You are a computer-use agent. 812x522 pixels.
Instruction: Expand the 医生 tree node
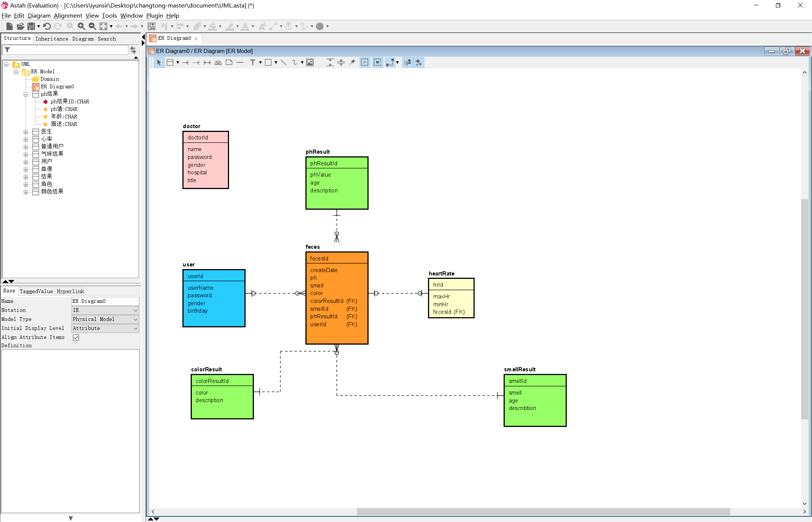coord(26,132)
